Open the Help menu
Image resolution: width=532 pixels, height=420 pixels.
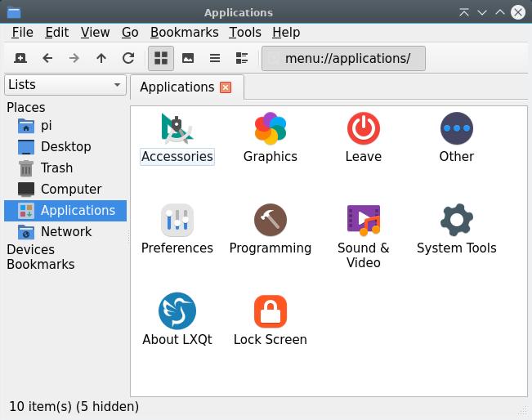(286, 33)
